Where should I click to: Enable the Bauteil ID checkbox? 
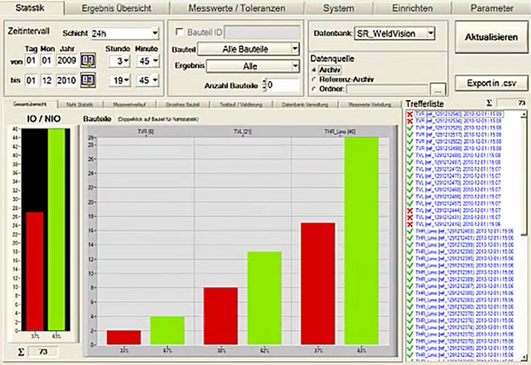click(x=179, y=32)
